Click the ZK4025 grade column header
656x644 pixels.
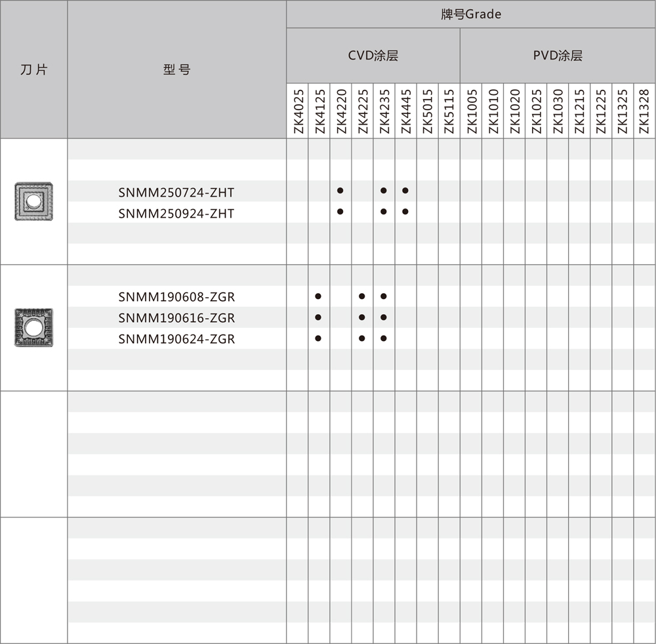[x=298, y=111]
